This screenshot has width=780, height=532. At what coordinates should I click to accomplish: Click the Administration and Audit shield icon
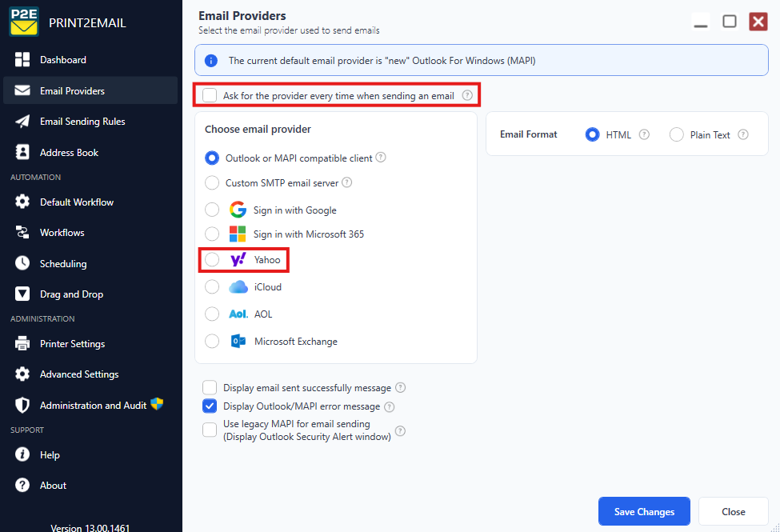[22, 405]
